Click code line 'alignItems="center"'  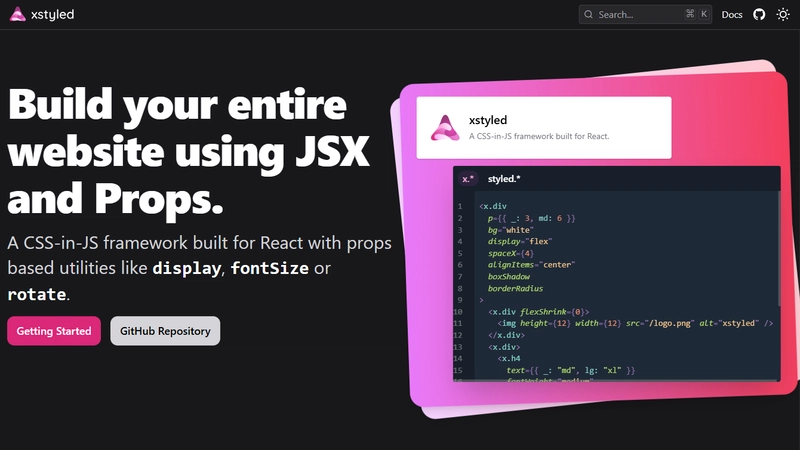click(531, 265)
